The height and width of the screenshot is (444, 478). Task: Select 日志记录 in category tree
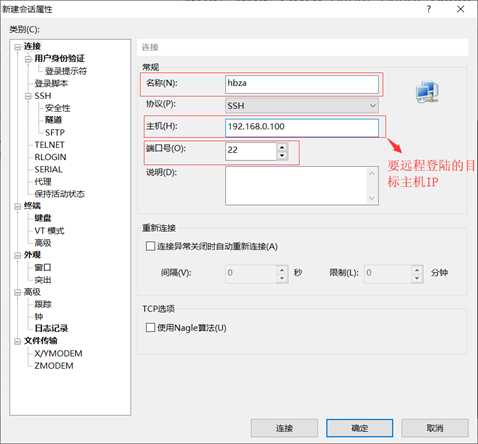pos(51,328)
